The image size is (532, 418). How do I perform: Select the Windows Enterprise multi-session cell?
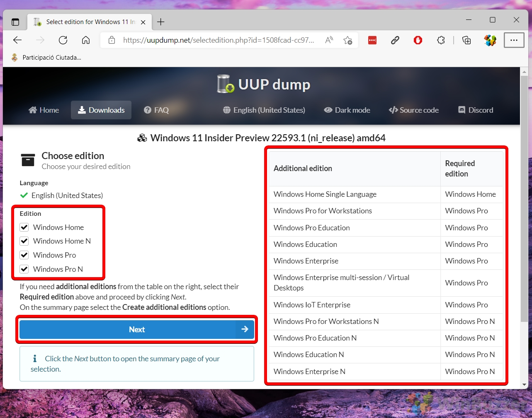pyautogui.click(x=355, y=283)
